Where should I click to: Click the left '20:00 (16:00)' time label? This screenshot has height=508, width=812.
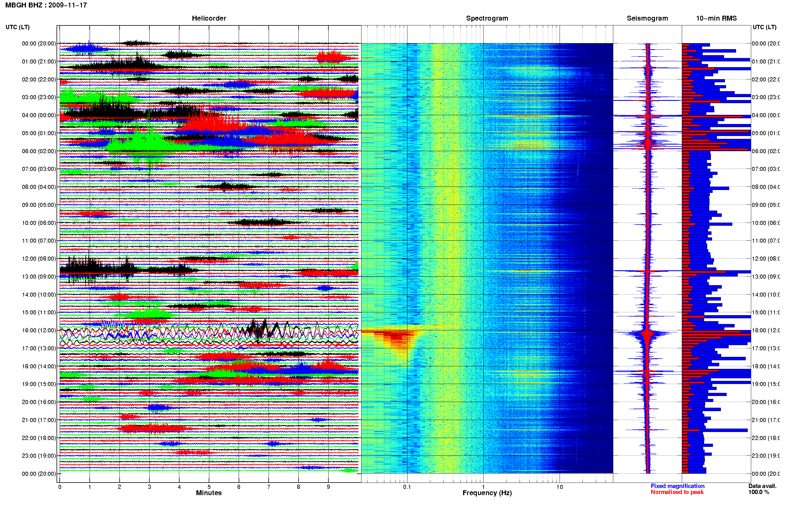pos(39,402)
